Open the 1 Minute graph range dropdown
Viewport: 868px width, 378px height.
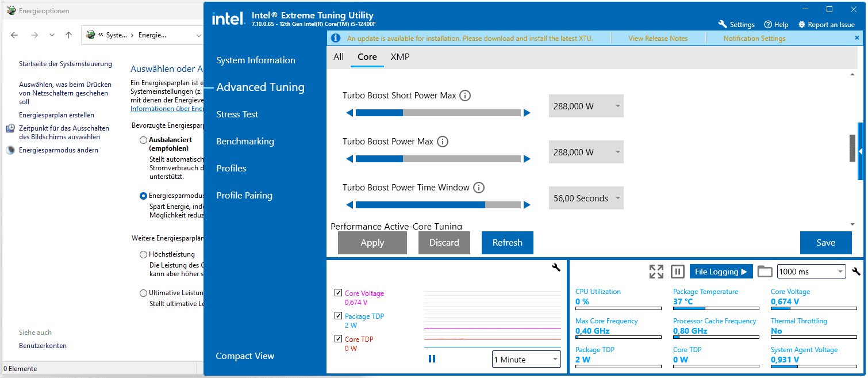tap(526, 360)
